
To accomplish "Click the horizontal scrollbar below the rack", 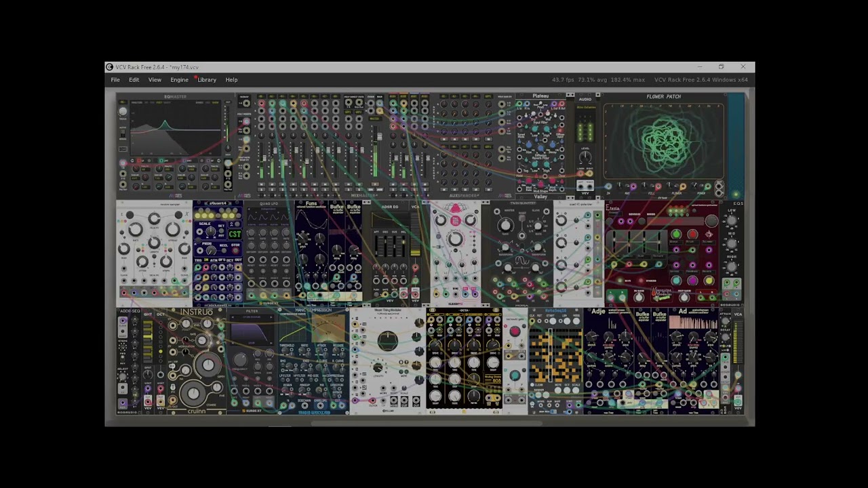I will pos(427,422).
